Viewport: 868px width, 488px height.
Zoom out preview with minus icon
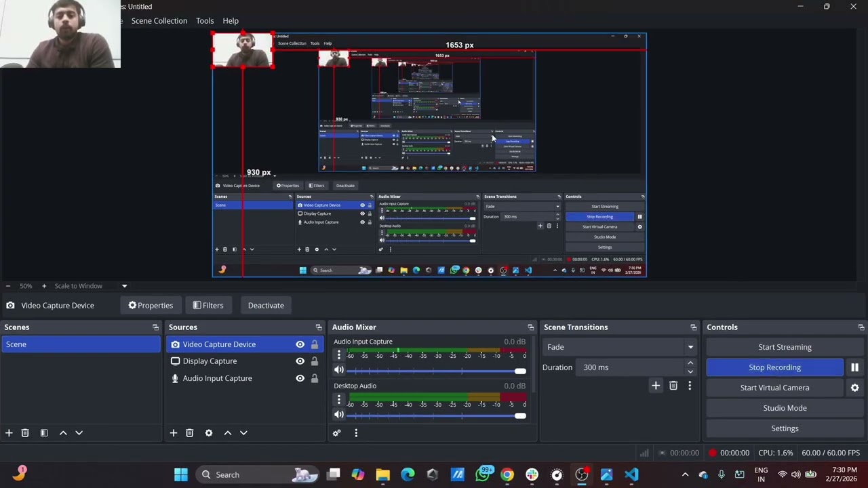pyautogui.click(x=7, y=286)
